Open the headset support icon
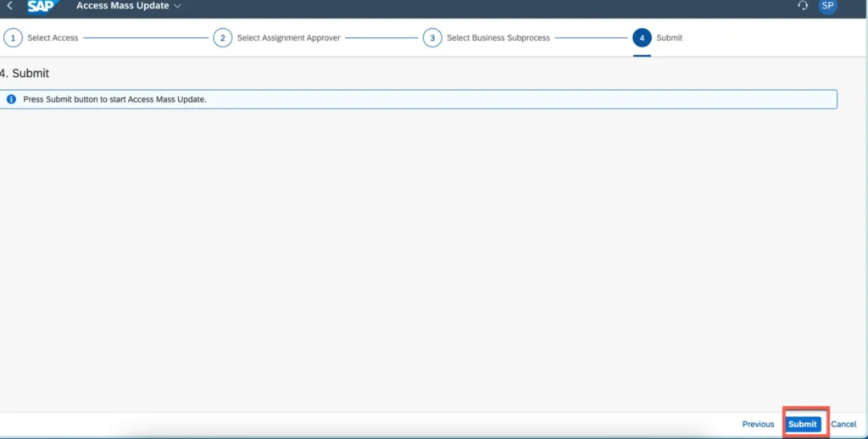Viewport: 868px width, 439px height. (803, 6)
